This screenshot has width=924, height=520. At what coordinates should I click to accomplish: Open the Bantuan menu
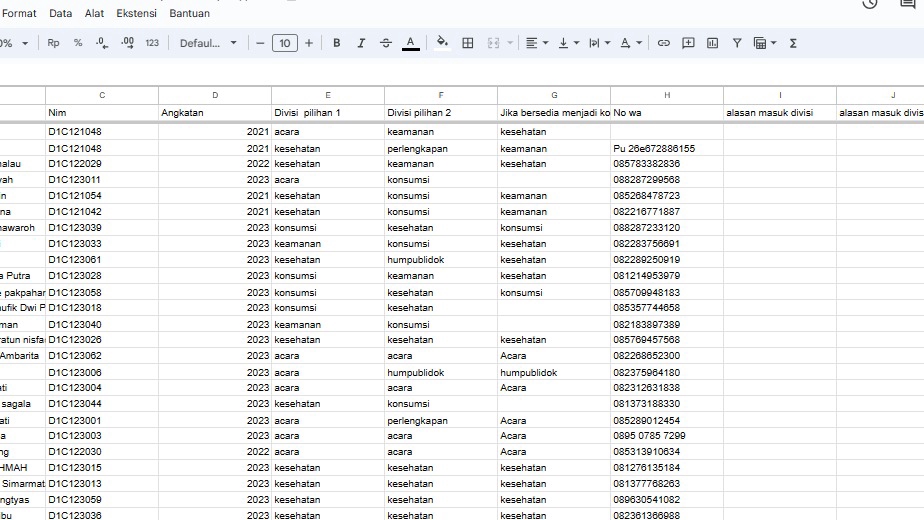[x=189, y=13]
